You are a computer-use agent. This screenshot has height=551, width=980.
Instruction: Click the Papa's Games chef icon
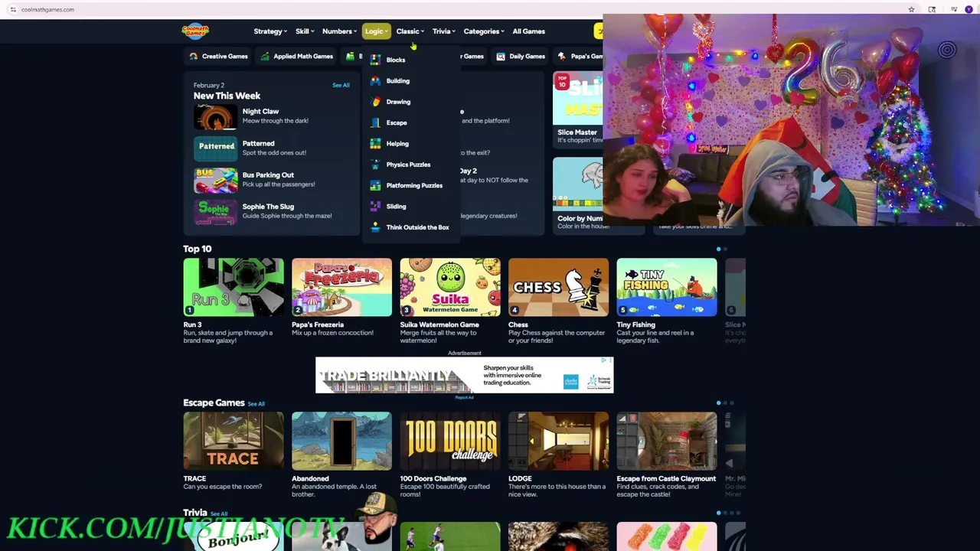[x=562, y=56]
